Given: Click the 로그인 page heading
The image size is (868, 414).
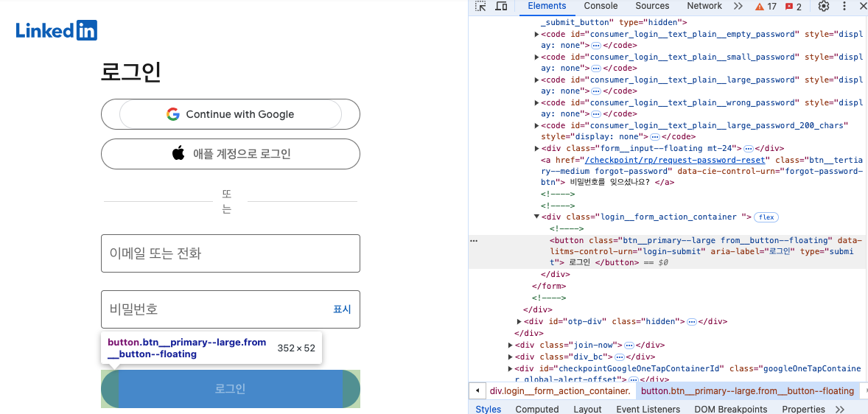Looking at the screenshot, I should [130, 72].
